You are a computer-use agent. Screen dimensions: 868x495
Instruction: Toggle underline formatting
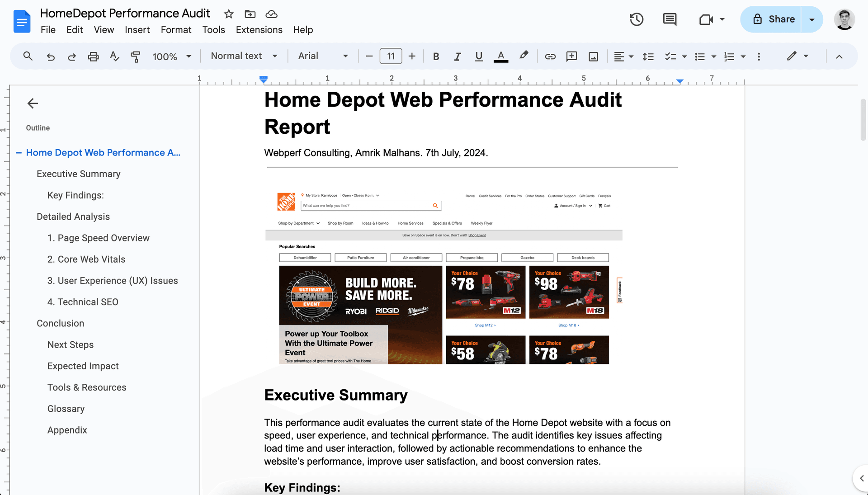pos(479,57)
